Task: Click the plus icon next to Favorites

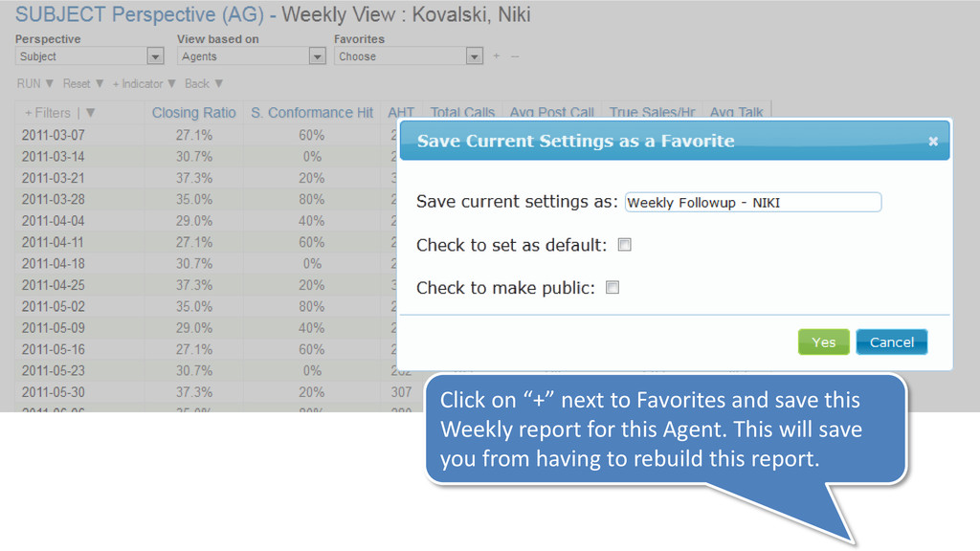Action: pyautogui.click(x=497, y=56)
